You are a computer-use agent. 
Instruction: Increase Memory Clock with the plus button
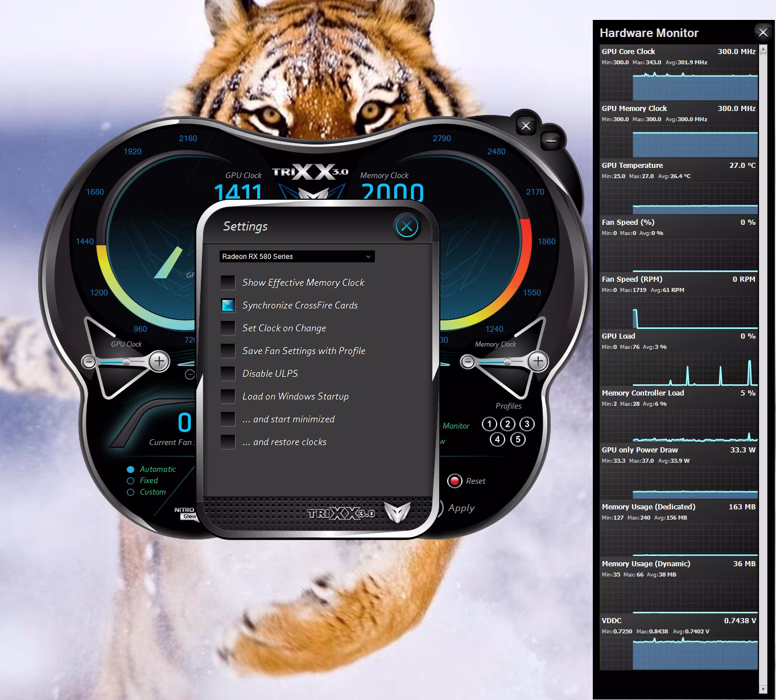538,361
